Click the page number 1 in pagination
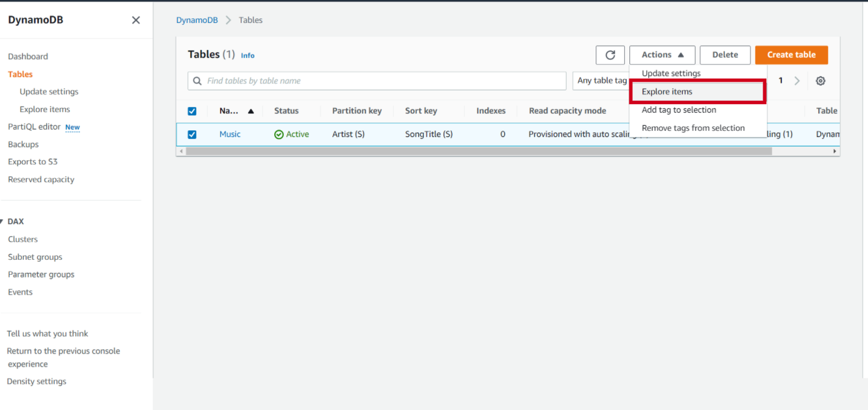Viewport: 868px width, 410px height. tap(781, 81)
